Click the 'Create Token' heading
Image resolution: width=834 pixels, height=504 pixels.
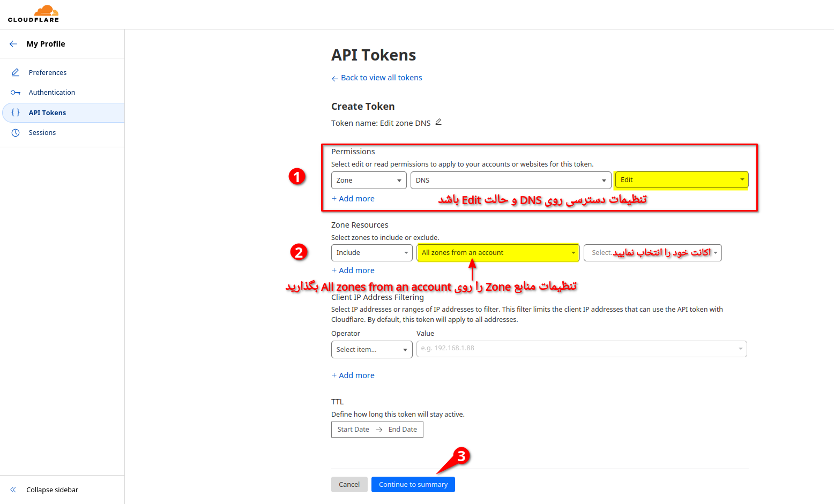[363, 107]
